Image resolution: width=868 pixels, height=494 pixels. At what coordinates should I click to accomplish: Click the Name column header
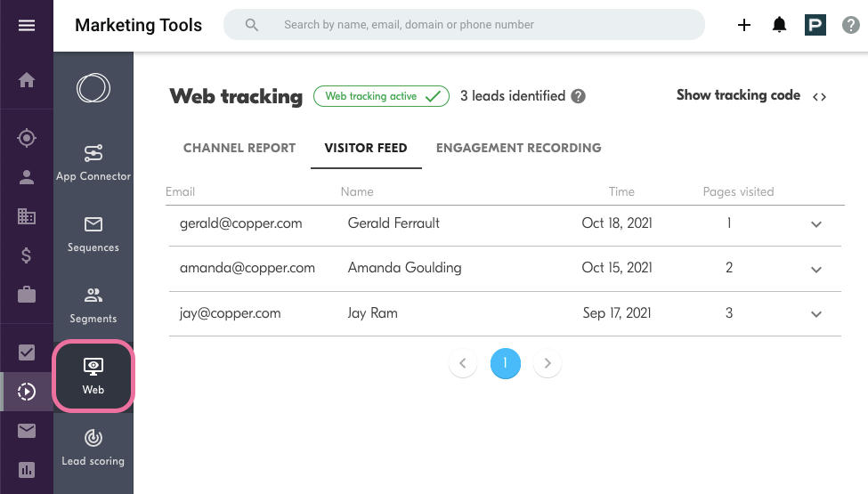[357, 191]
